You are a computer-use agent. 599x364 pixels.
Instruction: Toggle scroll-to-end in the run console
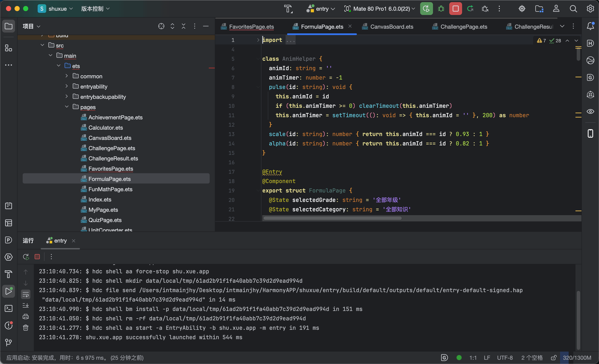(x=25, y=305)
